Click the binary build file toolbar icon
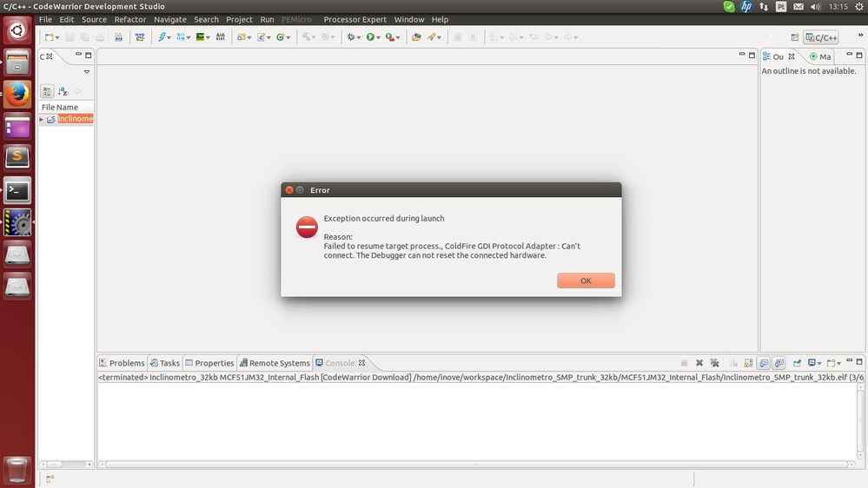 (118, 37)
